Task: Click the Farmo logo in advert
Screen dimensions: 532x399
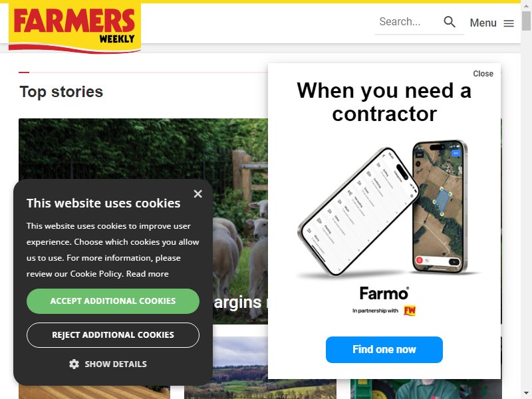Action: (x=384, y=293)
